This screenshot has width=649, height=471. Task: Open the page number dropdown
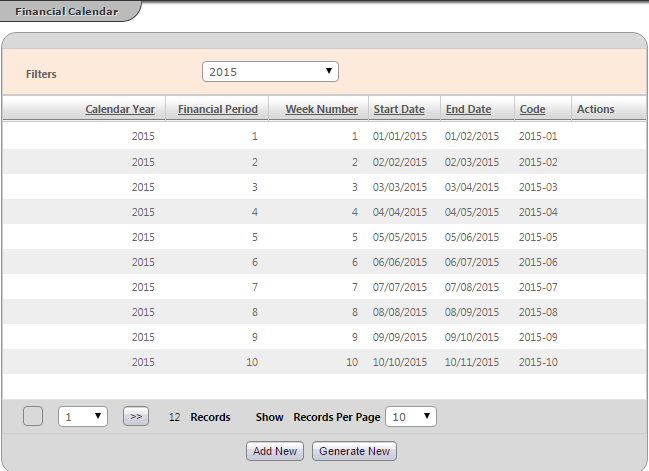tap(83, 416)
